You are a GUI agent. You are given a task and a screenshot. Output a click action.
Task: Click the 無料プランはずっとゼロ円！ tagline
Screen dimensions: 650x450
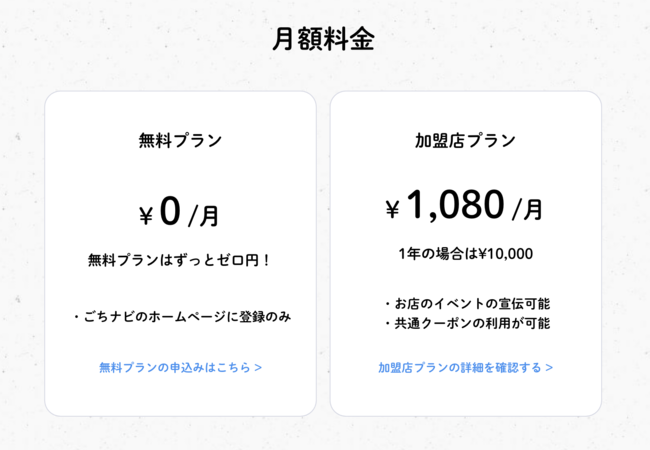180,260
